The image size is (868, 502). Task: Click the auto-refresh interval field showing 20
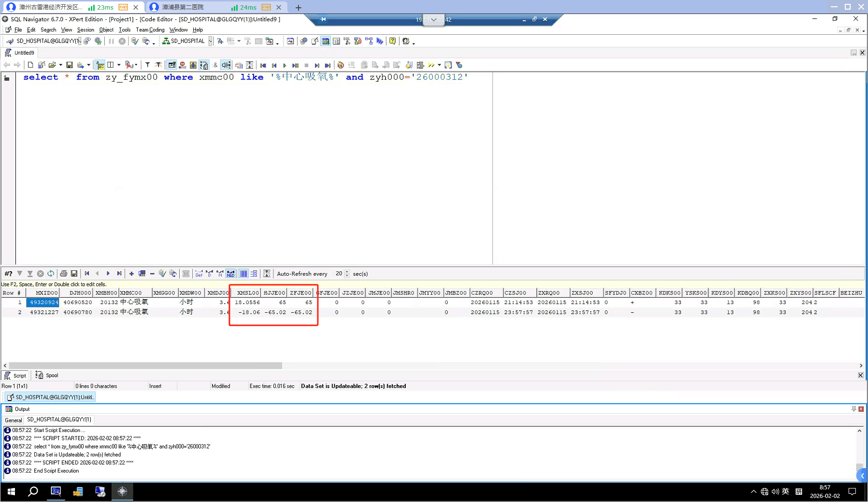pyautogui.click(x=339, y=274)
